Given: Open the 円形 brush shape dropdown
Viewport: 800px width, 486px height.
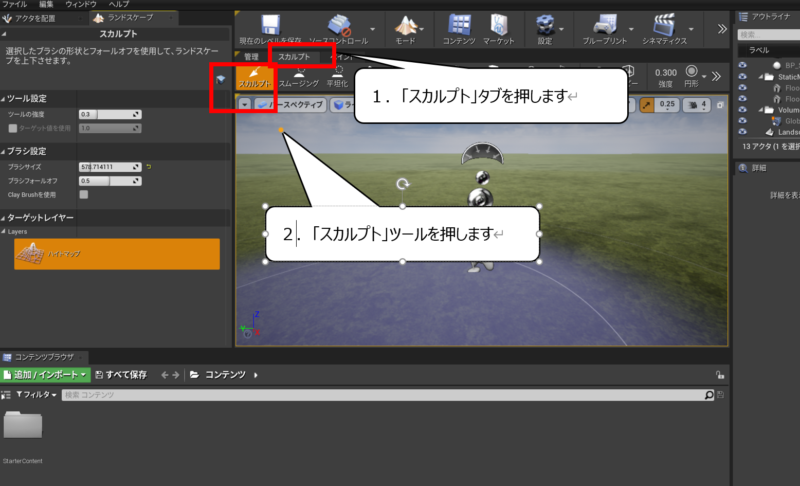Looking at the screenshot, I should tap(705, 76).
